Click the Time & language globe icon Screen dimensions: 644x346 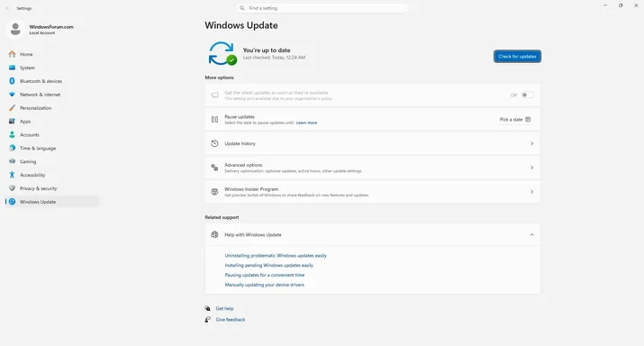point(12,148)
